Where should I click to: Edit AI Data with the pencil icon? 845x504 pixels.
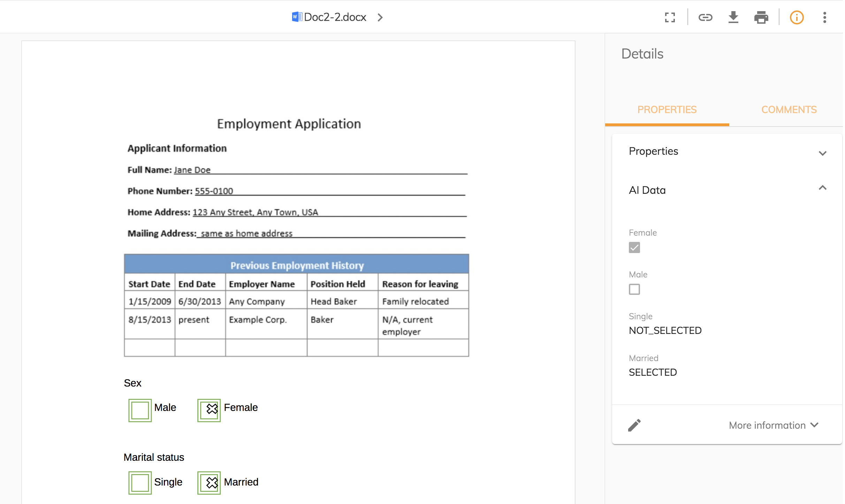pyautogui.click(x=634, y=425)
